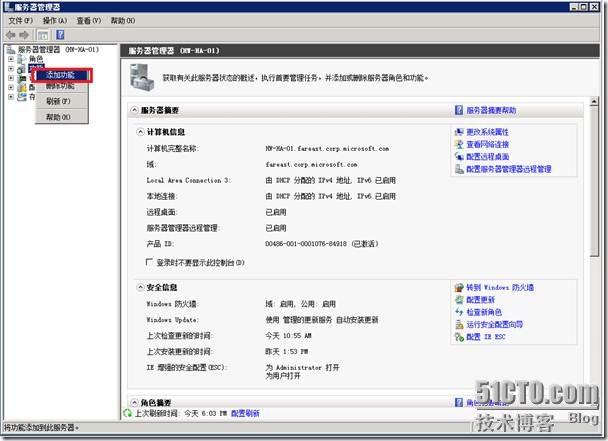Screen dimensions: 608x441
Task: Click the storage node icon in tree
Action: [22, 97]
